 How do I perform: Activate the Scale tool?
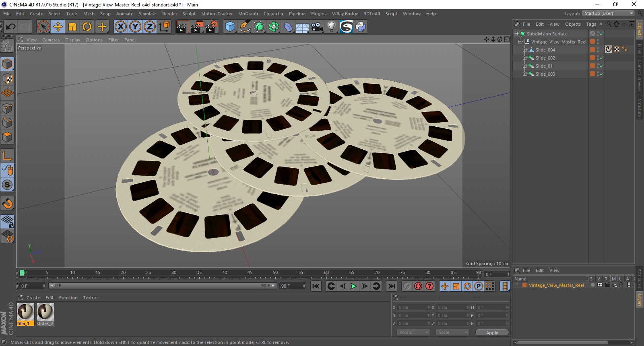[x=72, y=27]
